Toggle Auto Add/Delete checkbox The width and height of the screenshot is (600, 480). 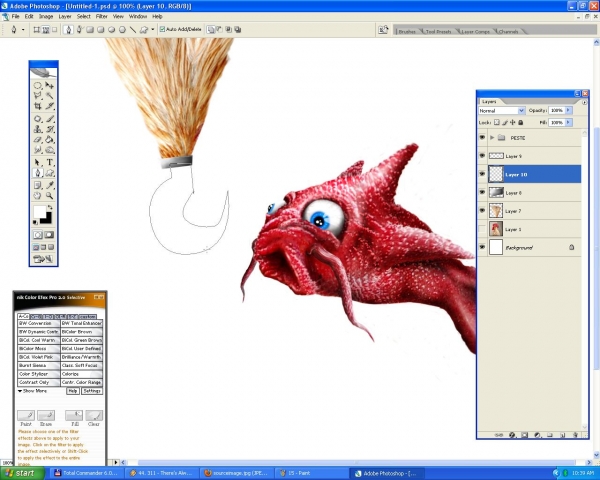pyautogui.click(x=162, y=29)
